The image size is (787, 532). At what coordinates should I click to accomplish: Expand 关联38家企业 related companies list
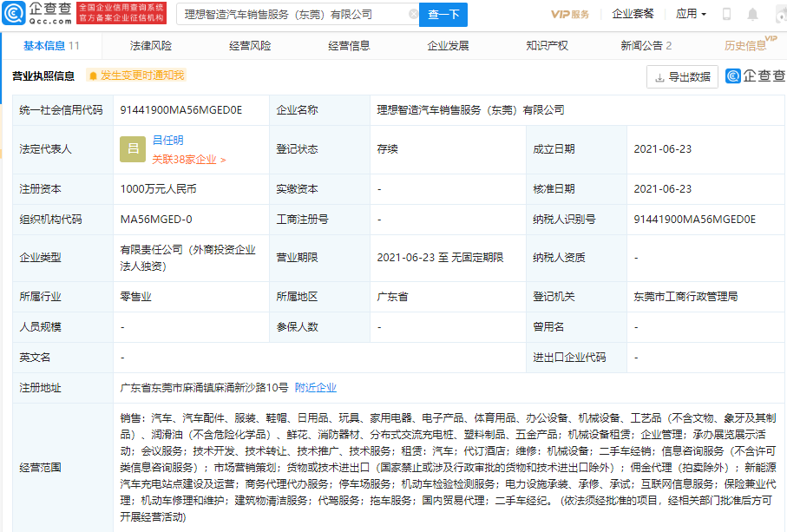[186, 159]
